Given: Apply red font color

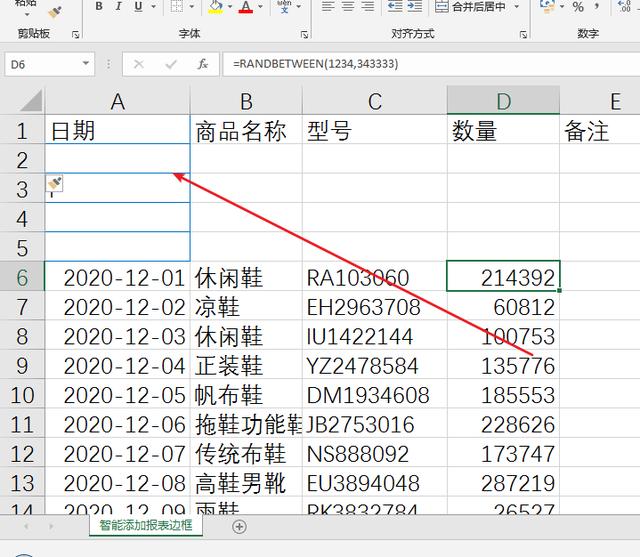Looking at the screenshot, I should (x=246, y=7).
